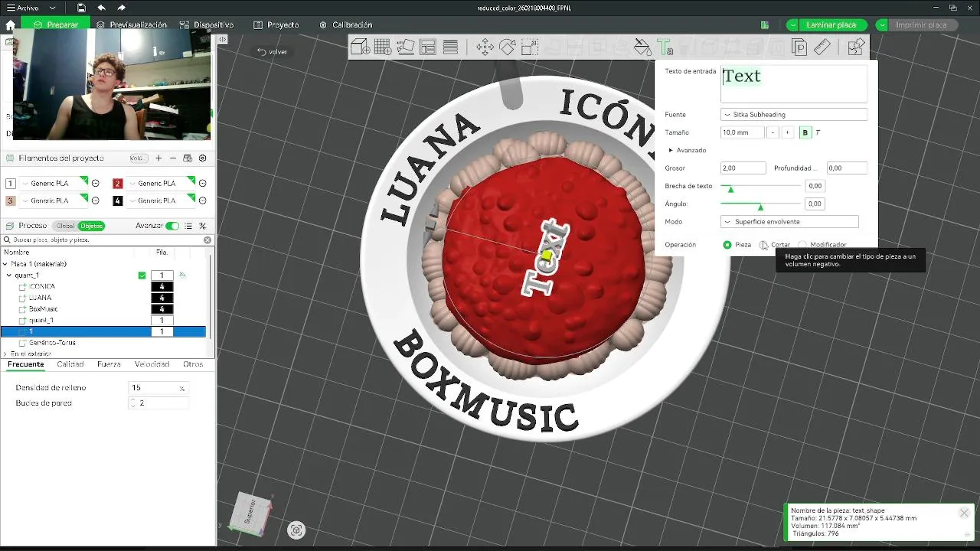Viewport: 980px width, 551px height.
Task: Switch to the Dispositivo tab
Action: point(207,24)
